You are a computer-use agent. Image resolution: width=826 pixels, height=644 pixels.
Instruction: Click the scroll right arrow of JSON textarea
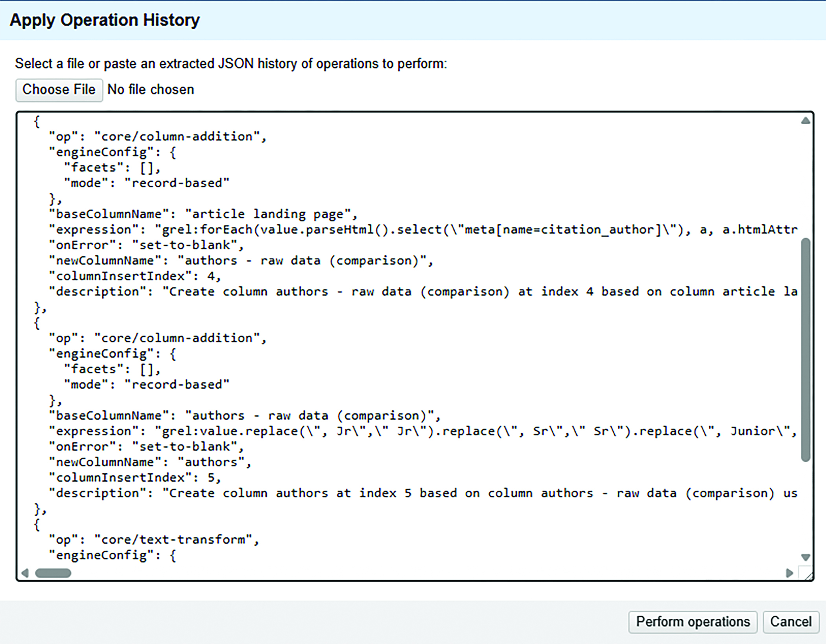point(789,573)
